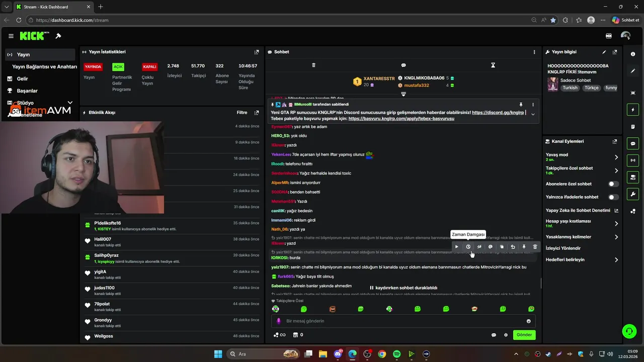This screenshot has width=644, height=362.
Task: Edit stream info with the pencil icon
Action: (604, 52)
